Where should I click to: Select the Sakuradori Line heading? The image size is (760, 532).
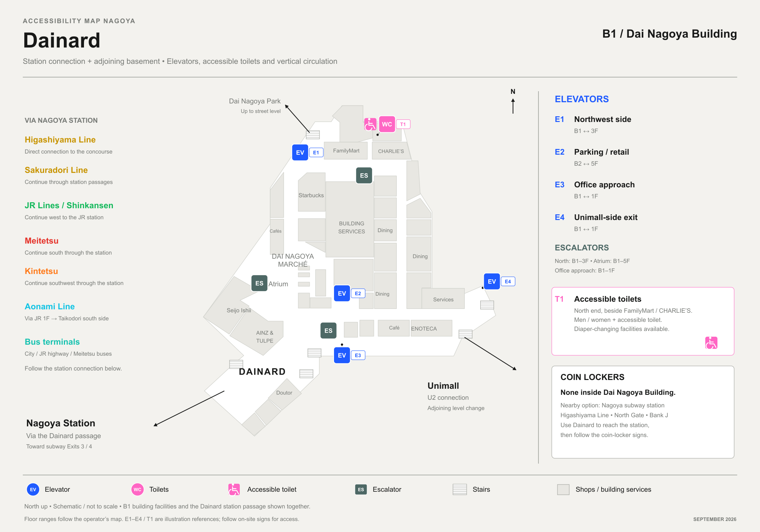pyautogui.click(x=56, y=170)
